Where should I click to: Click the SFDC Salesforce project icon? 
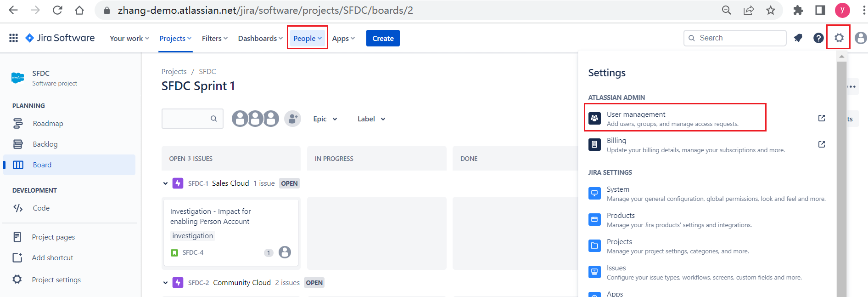(x=18, y=78)
